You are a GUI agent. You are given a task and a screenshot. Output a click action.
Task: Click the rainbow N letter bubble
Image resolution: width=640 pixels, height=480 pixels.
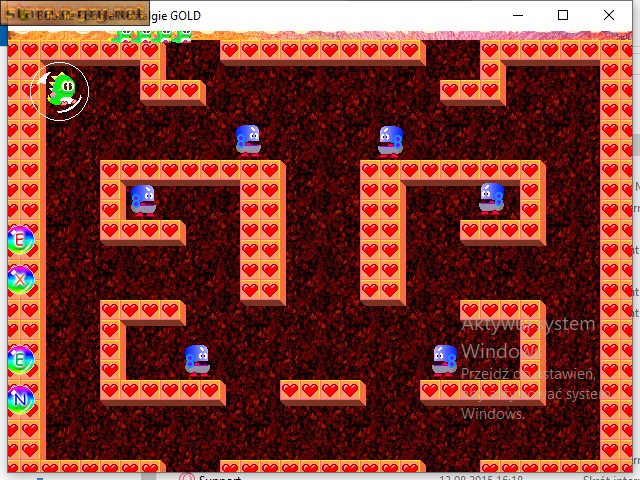click(x=20, y=400)
